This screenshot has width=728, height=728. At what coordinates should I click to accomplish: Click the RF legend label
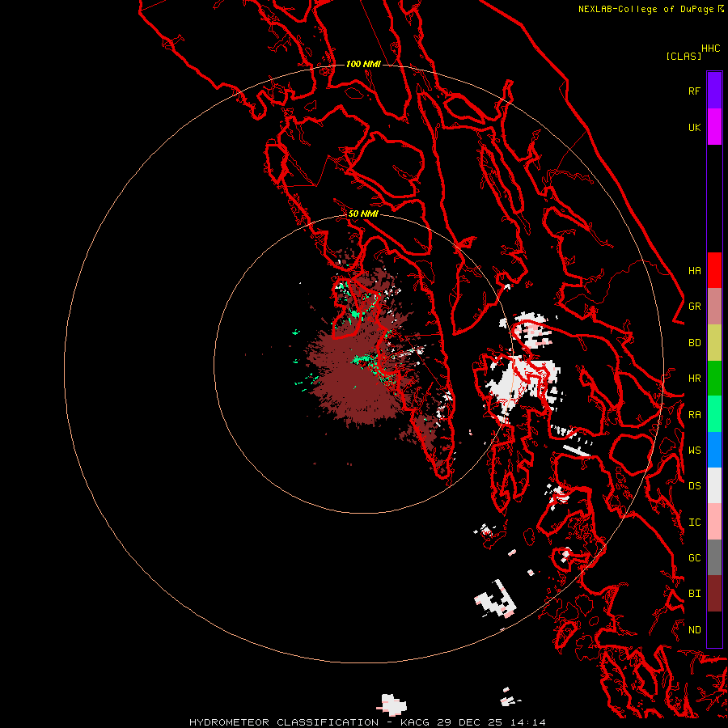694,91
